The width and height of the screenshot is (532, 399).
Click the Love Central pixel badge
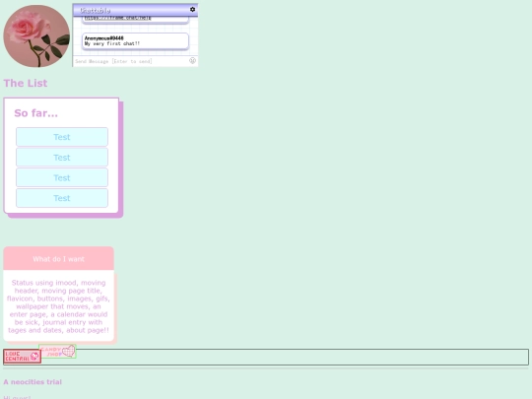pos(23,357)
